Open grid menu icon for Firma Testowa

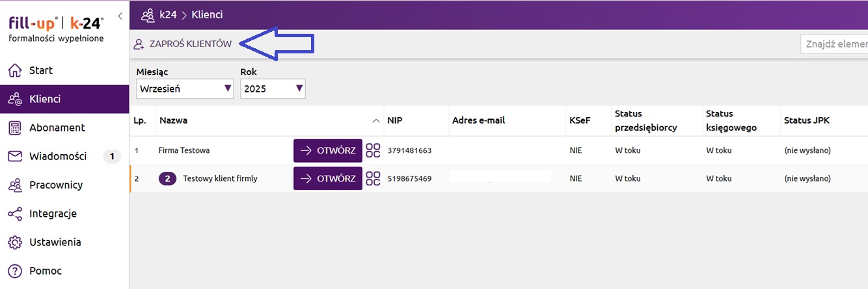373,150
